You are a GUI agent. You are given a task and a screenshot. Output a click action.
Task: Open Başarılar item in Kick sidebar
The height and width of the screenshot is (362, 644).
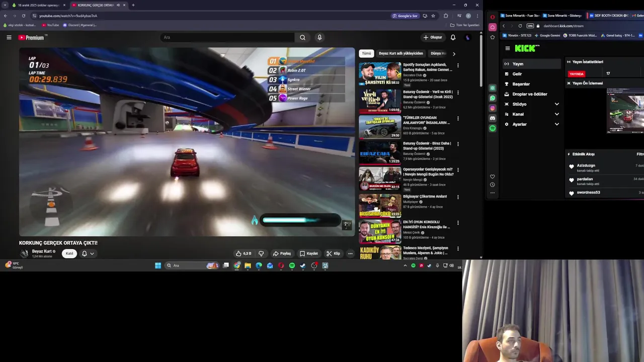tap(532, 84)
